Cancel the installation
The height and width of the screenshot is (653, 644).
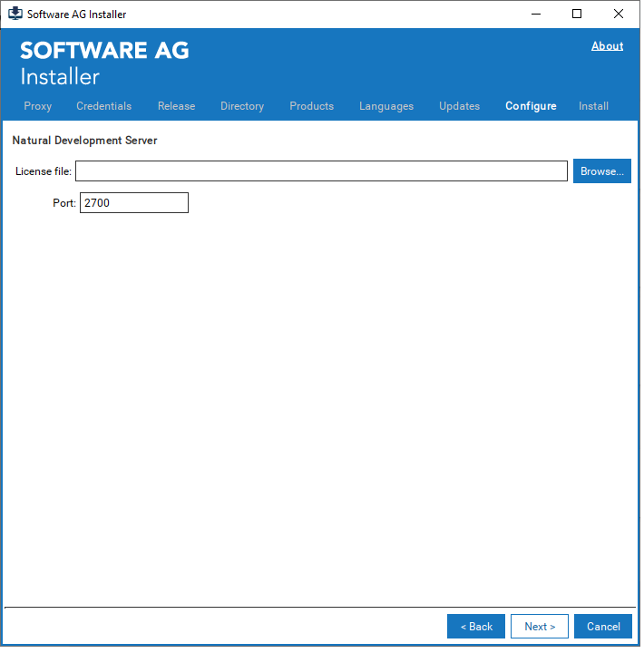coord(603,627)
